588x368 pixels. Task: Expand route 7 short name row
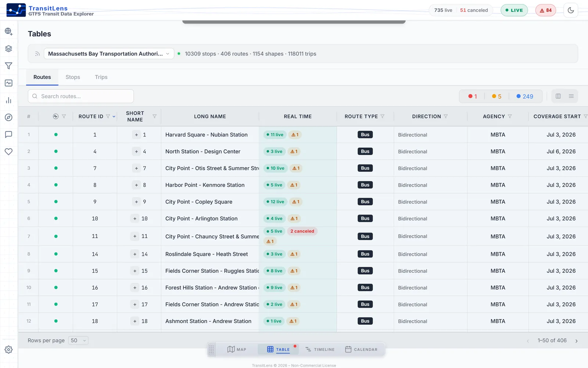point(136,168)
